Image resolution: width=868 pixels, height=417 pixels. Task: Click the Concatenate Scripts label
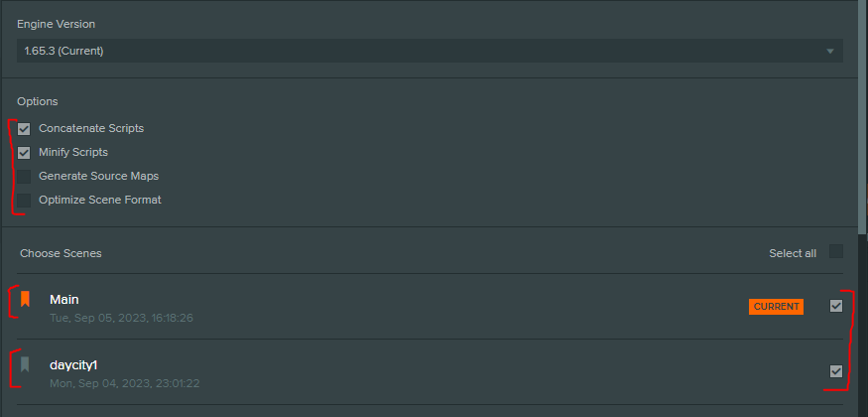pyautogui.click(x=91, y=128)
